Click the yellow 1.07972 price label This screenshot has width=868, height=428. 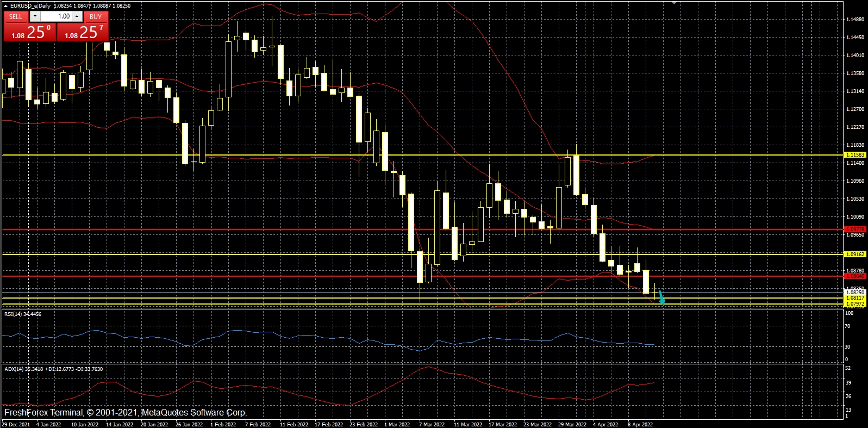[x=855, y=304]
